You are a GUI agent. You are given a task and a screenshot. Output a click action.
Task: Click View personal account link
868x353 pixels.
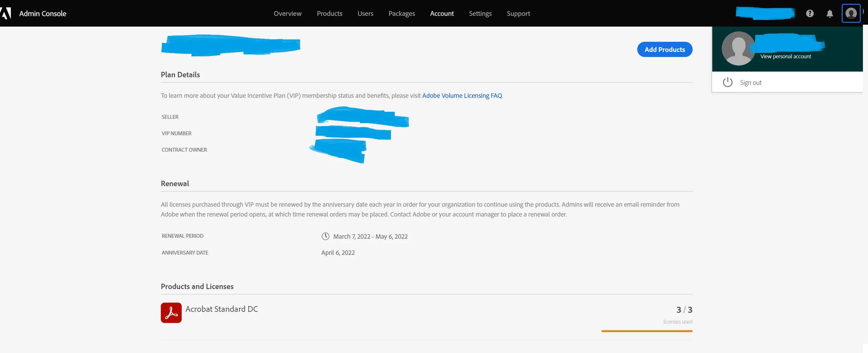[785, 56]
